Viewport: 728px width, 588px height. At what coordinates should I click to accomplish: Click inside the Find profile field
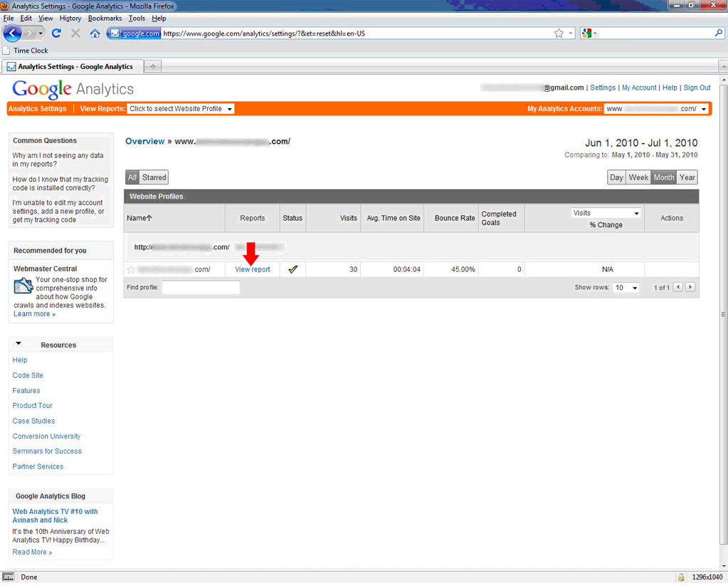(201, 288)
